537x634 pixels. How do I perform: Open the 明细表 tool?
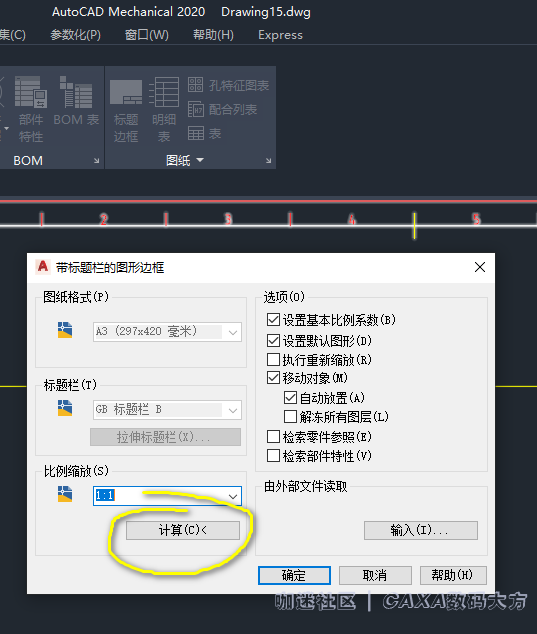[164, 110]
